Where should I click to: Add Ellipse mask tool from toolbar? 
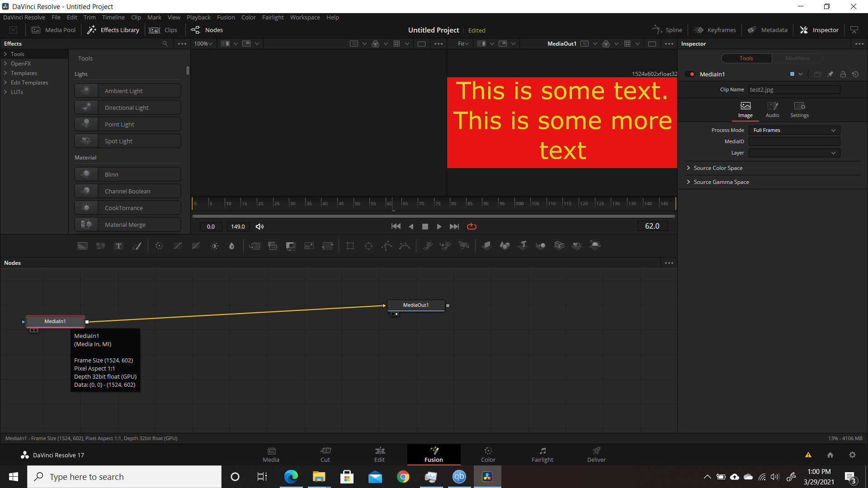pyautogui.click(x=369, y=246)
